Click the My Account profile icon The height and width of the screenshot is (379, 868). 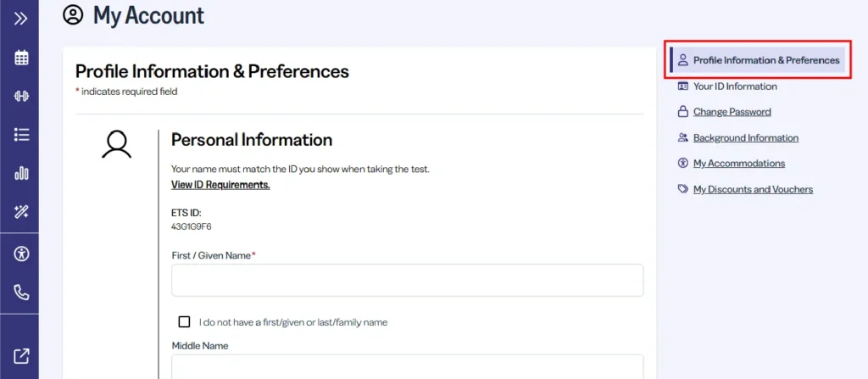point(74,15)
